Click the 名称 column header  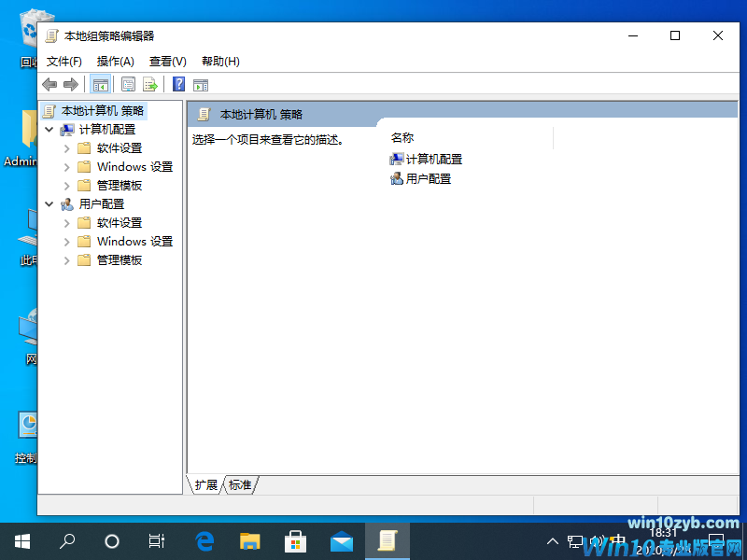pyautogui.click(x=402, y=137)
